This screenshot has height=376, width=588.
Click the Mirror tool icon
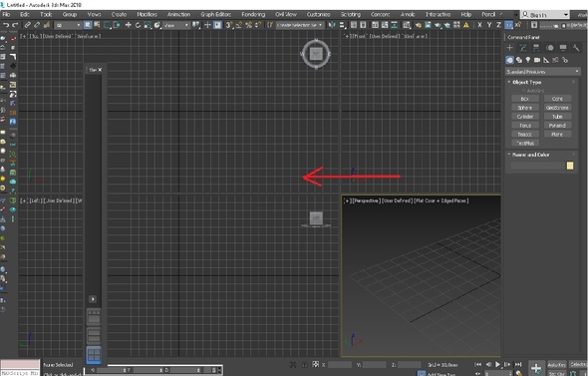[x=332, y=25]
